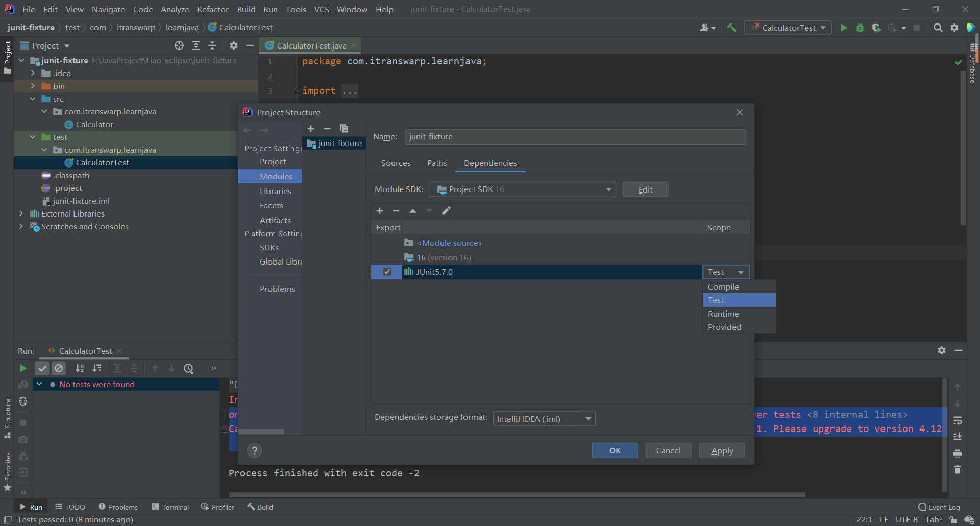Switch to the Paths tab
This screenshot has height=526, width=980.
pos(437,163)
